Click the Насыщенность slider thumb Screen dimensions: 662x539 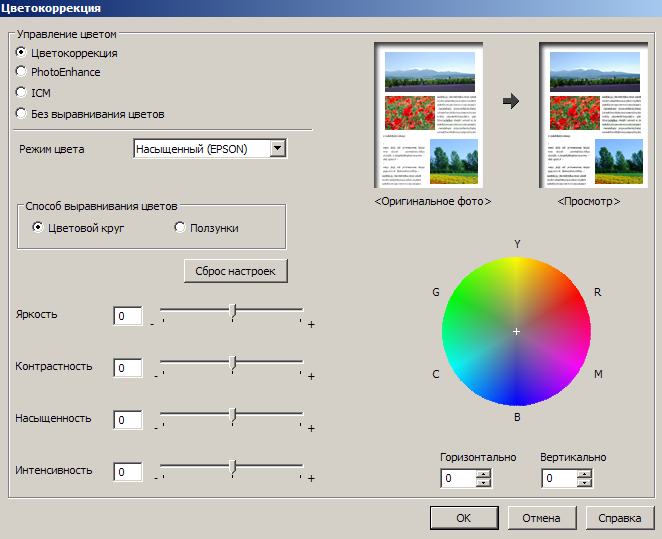click(x=232, y=415)
